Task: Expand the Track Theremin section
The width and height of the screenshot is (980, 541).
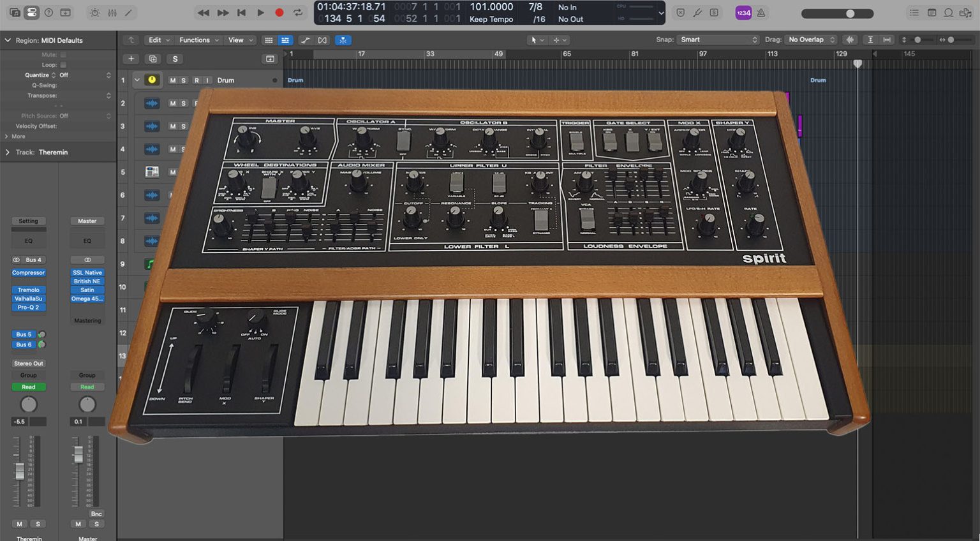Action: click(8, 152)
